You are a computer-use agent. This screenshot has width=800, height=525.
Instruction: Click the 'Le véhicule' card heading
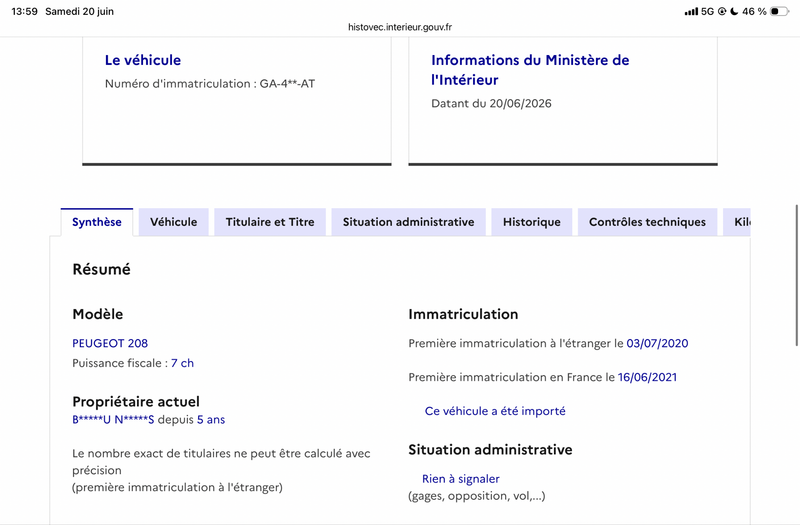coord(143,60)
